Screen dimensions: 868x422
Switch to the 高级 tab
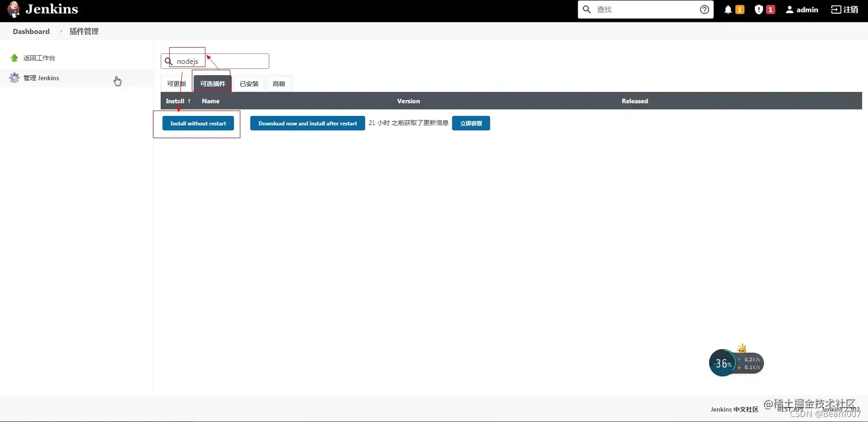coord(279,84)
